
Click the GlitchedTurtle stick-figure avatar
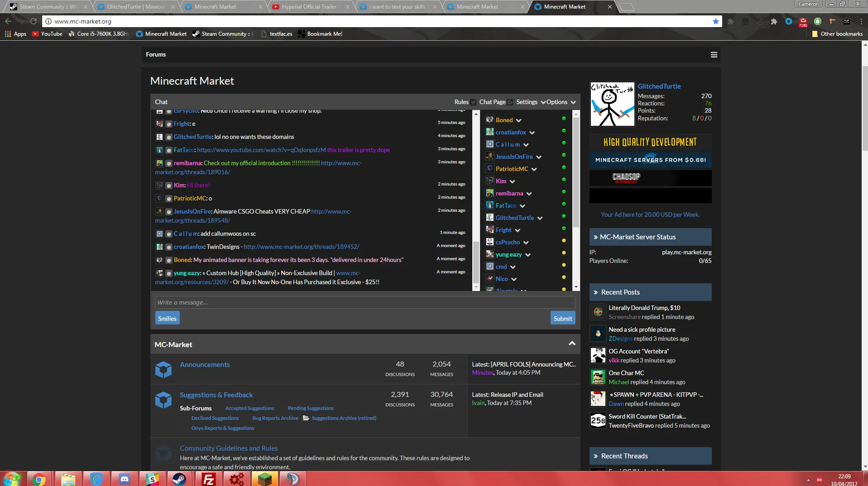point(612,104)
